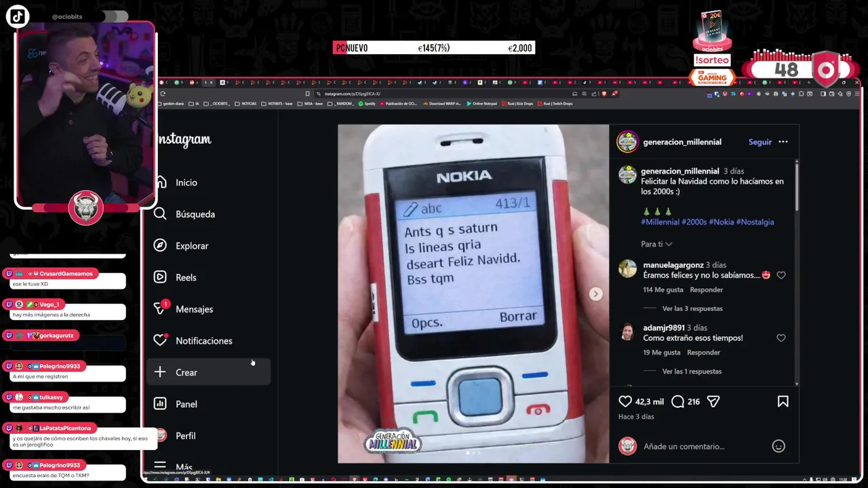
Task: Click the TikTok logo in stream overlay
Action: tap(18, 16)
